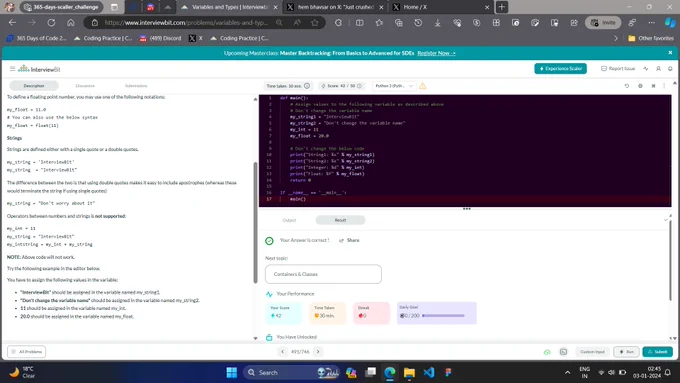Open browser history icon

418,23
